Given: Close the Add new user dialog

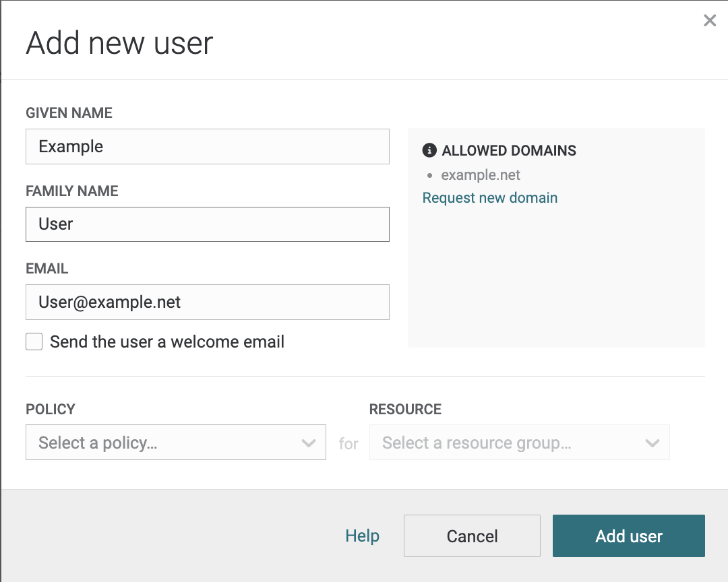Looking at the screenshot, I should pos(709,21).
